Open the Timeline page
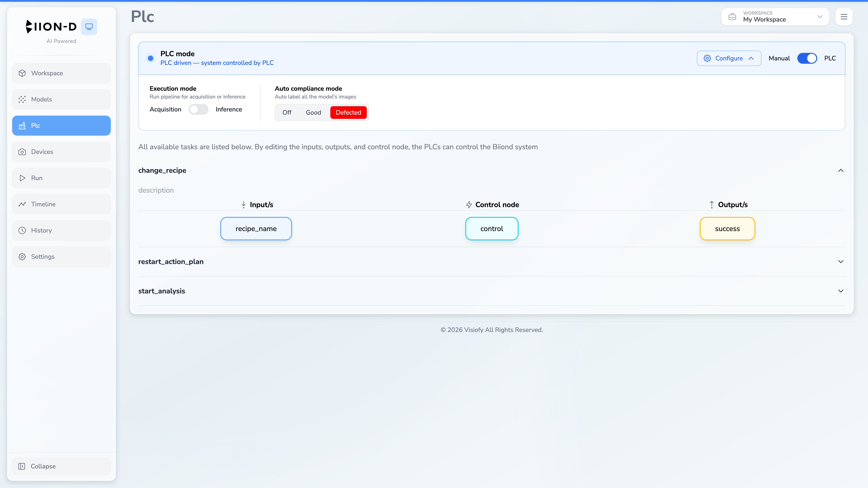 pyautogui.click(x=61, y=204)
